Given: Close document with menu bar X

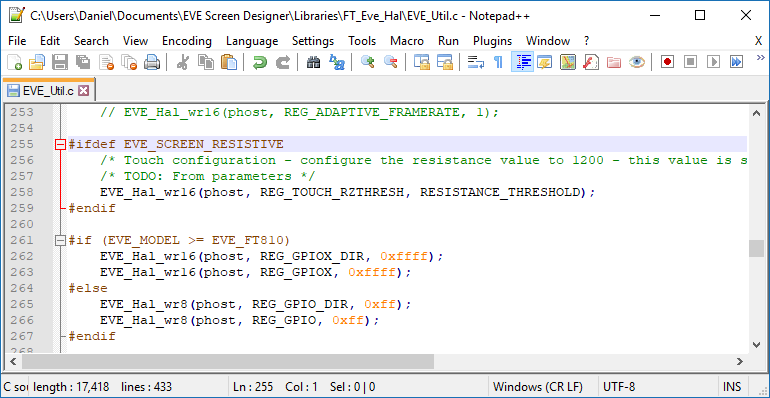Looking at the screenshot, I should [758, 41].
